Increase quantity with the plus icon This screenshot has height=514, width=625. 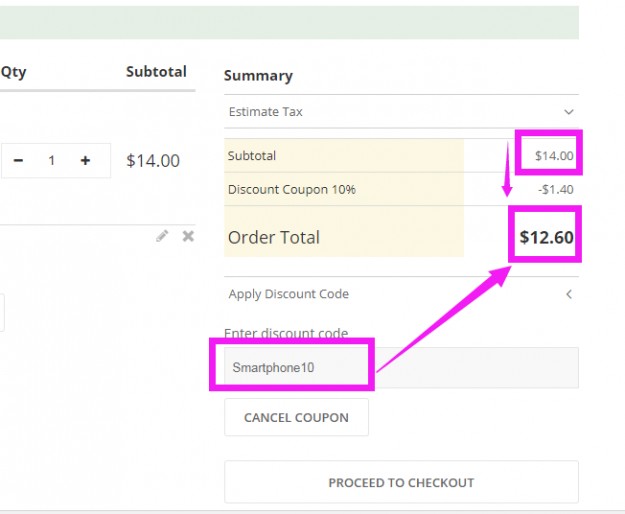86,160
